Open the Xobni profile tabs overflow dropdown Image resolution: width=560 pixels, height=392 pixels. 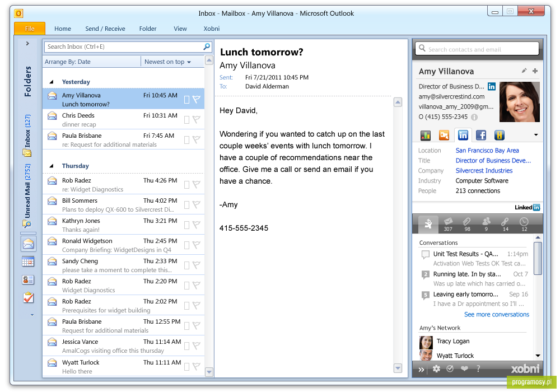[536, 135]
